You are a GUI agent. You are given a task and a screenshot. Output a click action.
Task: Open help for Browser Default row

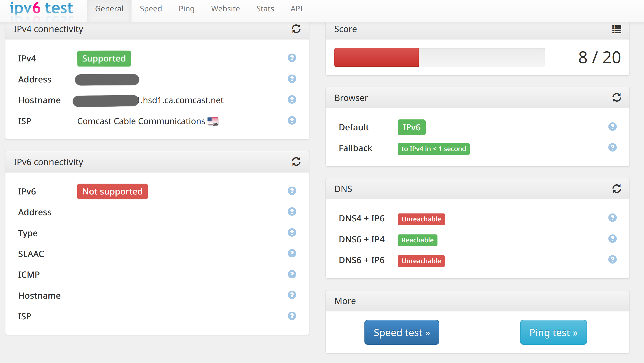click(x=612, y=127)
